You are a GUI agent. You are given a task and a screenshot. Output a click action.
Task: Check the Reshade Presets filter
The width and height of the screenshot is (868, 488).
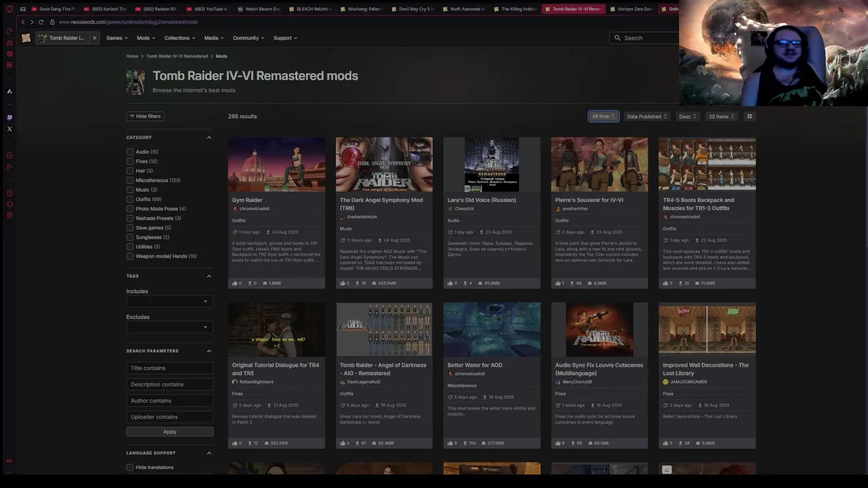130,218
